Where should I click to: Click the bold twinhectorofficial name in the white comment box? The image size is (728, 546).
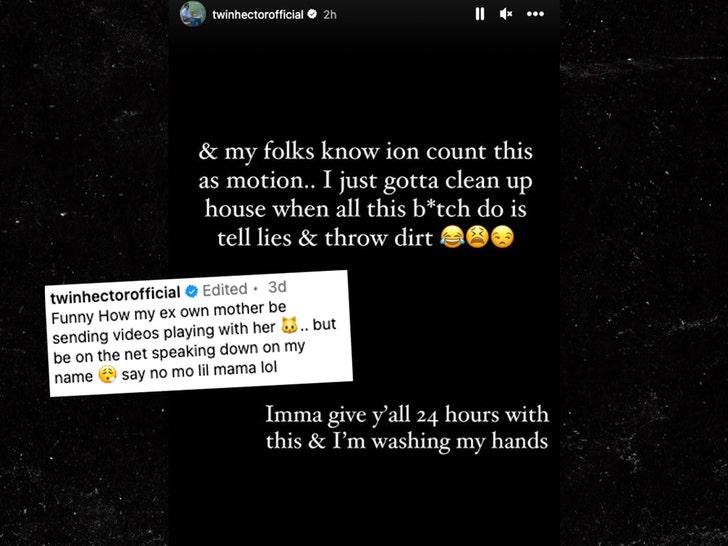[x=115, y=295]
